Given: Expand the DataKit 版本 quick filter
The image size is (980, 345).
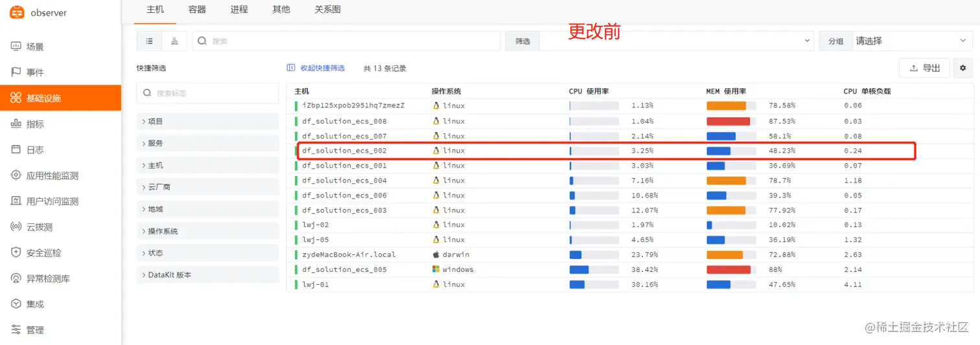Looking at the screenshot, I should click(207, 275).
